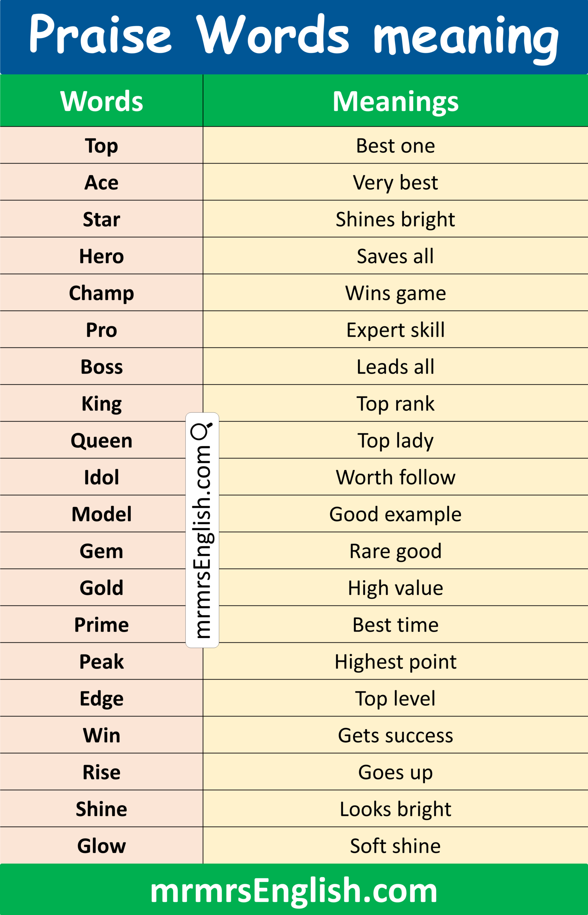Image resolution: width=588 pixels, height=915 pixels.
Task: Click the meaning 'Worth follow'
Action: point(395,478)
